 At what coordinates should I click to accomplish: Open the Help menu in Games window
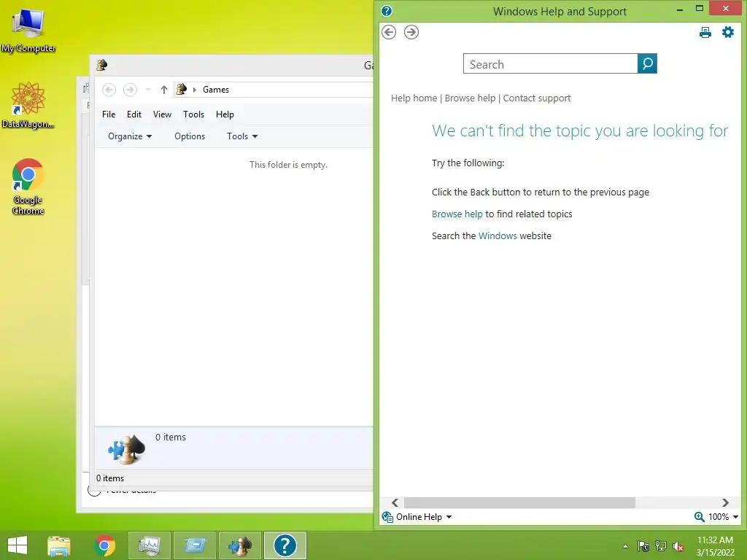pyautogui.click(x=225, y=114)
